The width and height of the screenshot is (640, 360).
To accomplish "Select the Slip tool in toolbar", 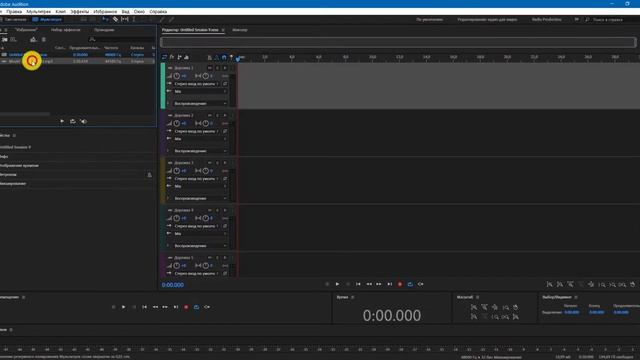I will click(125, 19).
